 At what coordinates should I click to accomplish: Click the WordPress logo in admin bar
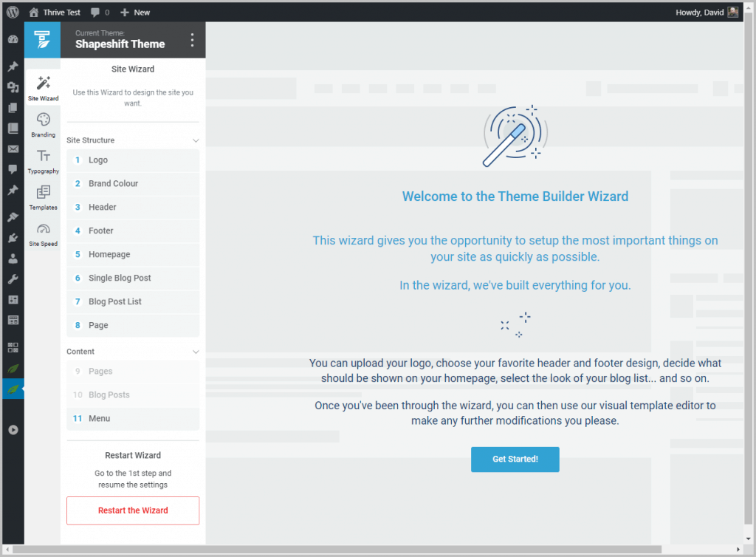click(13, 13)
